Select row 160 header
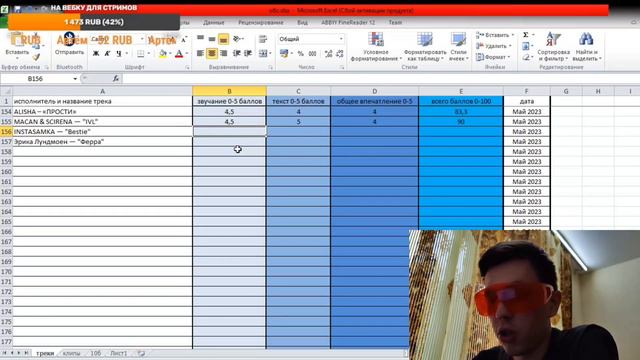This screenshot has height=360, width=640. 6,171
